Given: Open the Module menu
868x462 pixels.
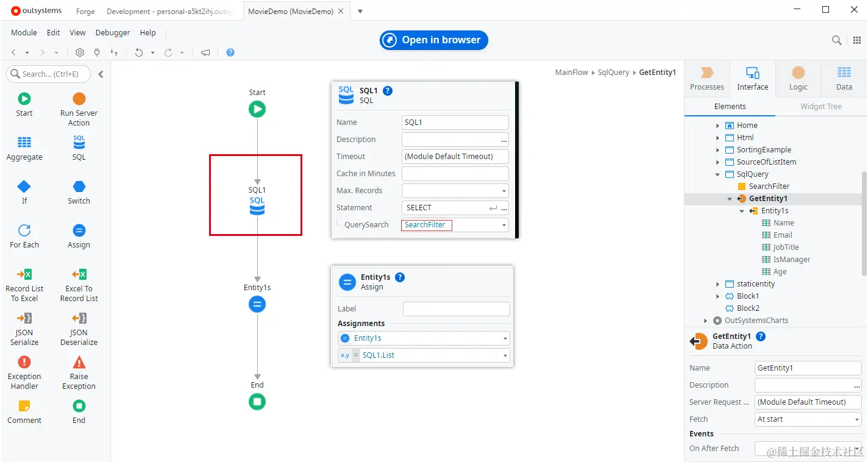Looking at the screenshot, I should tap(24, 33).
